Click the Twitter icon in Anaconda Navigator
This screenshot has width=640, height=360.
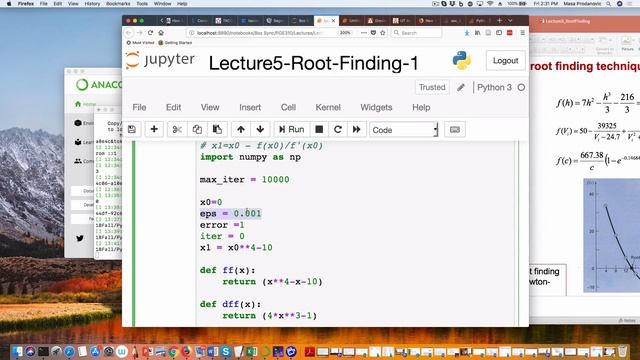[x=80, y=238]
